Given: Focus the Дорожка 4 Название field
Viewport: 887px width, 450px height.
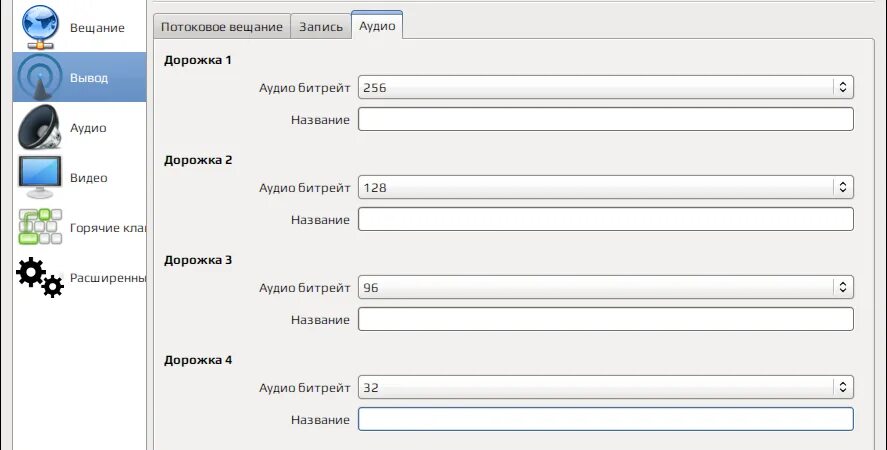Looking at the screenshot, I should pos(605,419).
